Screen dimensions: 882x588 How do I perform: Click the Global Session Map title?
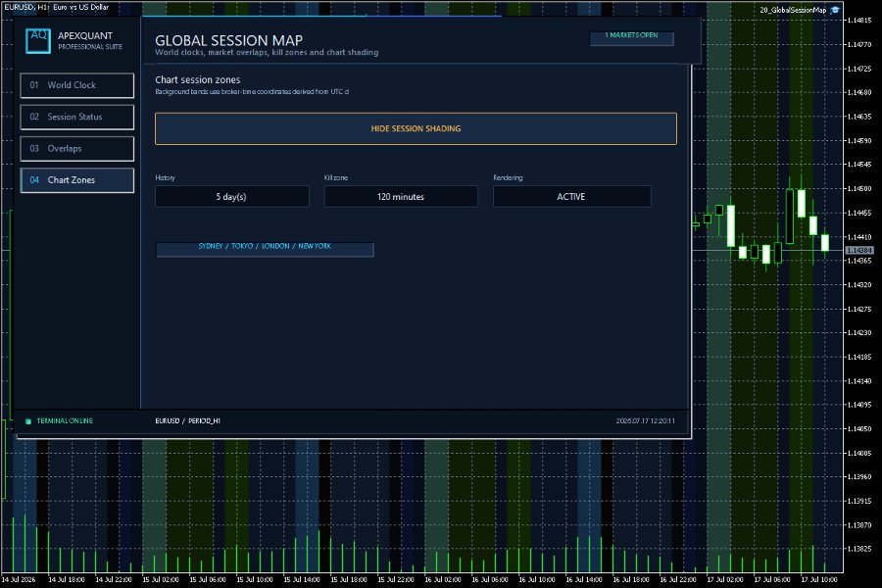pos(228,40)
